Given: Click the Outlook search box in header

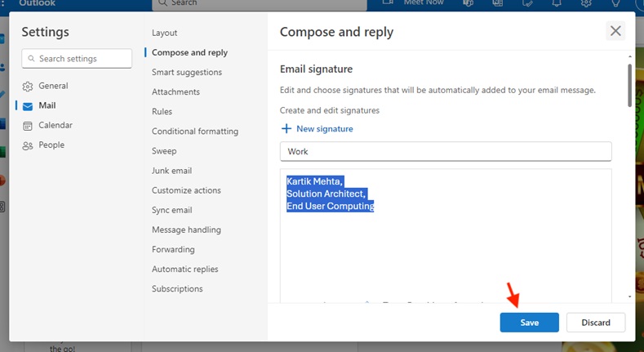Looking at the screenshot, I should 260,4.
